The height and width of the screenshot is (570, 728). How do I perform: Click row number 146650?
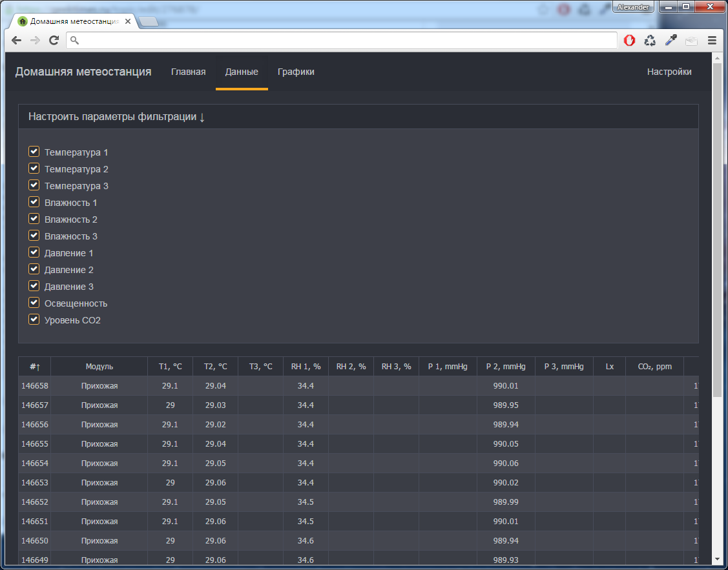tap(35, 541)
